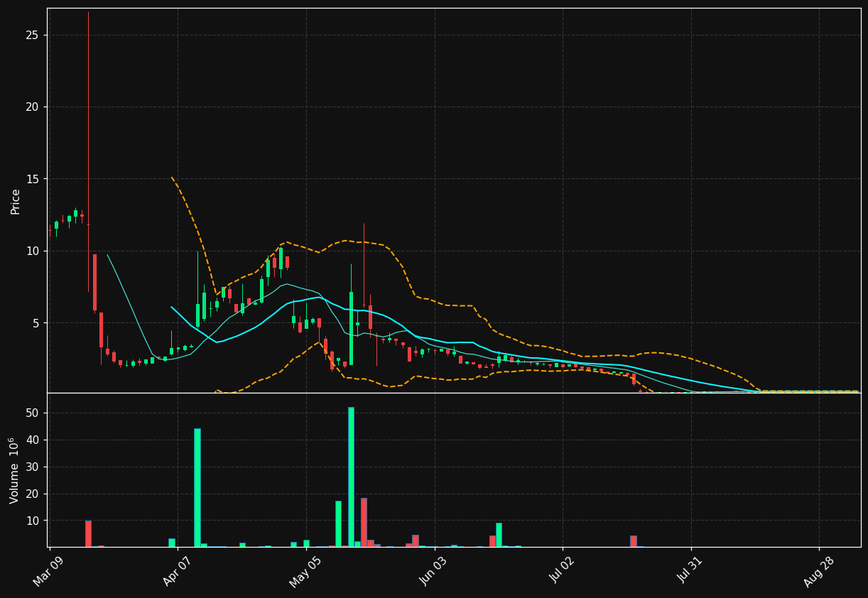Click the Apr 07 date label

179,570
